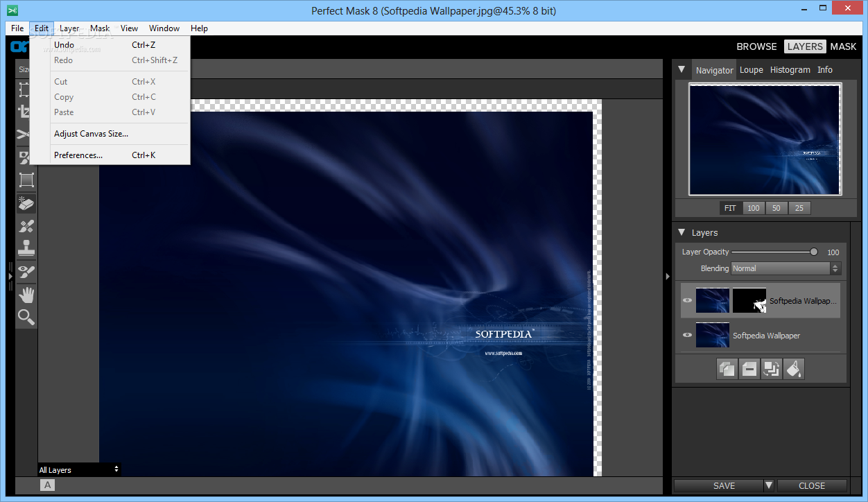Click the merge layers icon
868x502 pixels.
click(771, 369)
